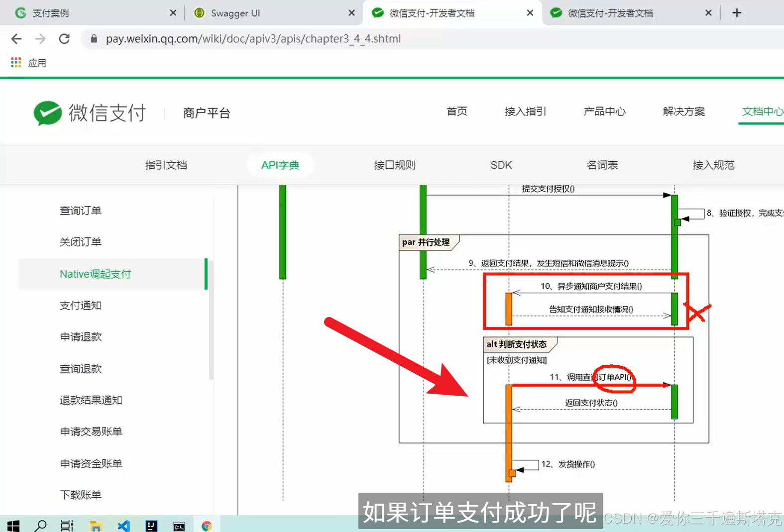Go to 首页 in top navigation
Screen dimensions: 784x532
click(457, 111)
